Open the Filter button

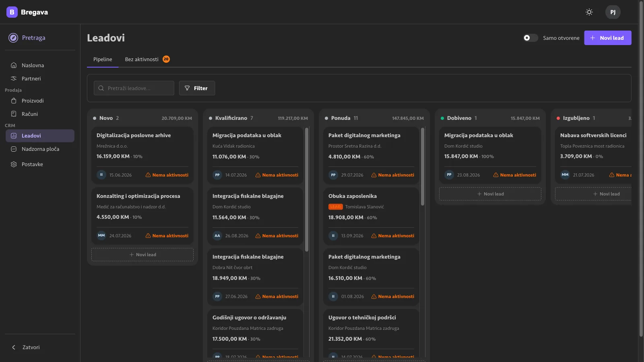tap(197, 88)
